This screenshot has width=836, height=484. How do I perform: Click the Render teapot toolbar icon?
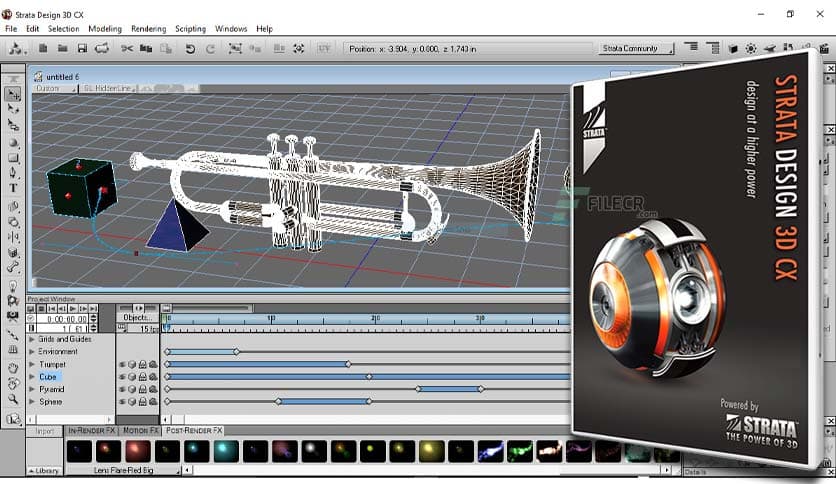[101, 49]
